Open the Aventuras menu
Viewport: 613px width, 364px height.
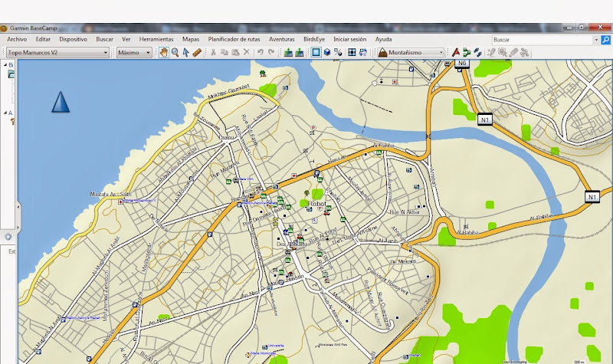point(281,39)
